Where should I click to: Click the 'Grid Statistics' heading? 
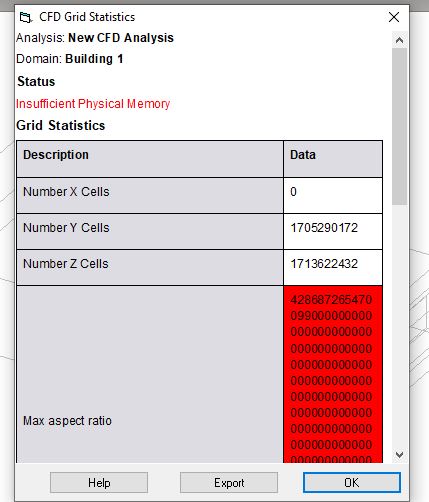61,125
